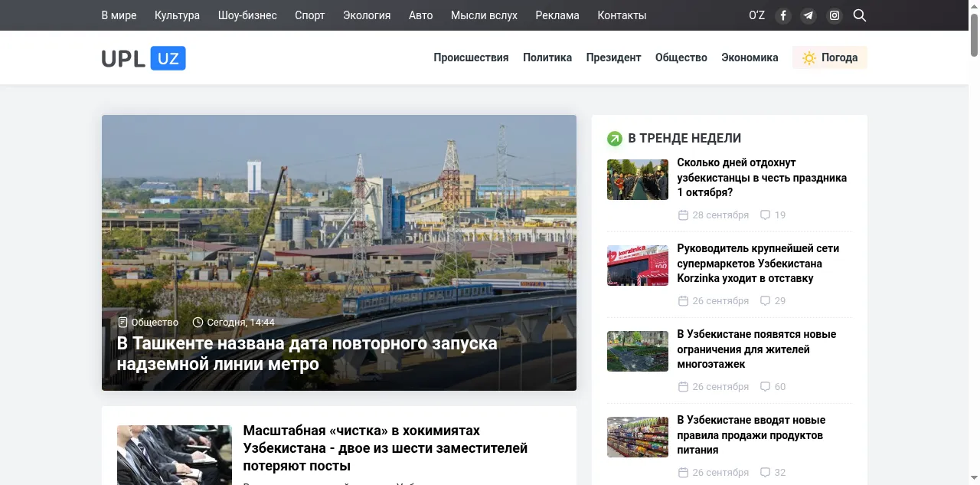Viewport: 980px width, 485px height.
Task: Open the Facebook social icon
Action: [782, 15]
